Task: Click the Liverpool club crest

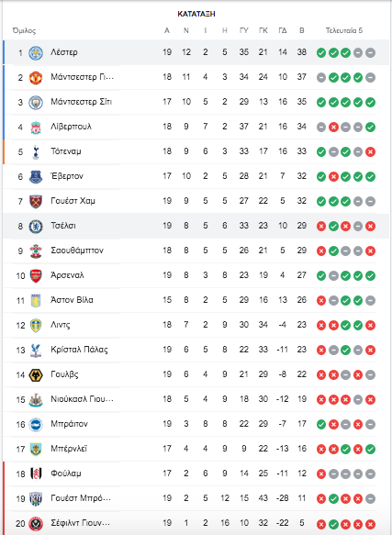Action: pos(36,128)
